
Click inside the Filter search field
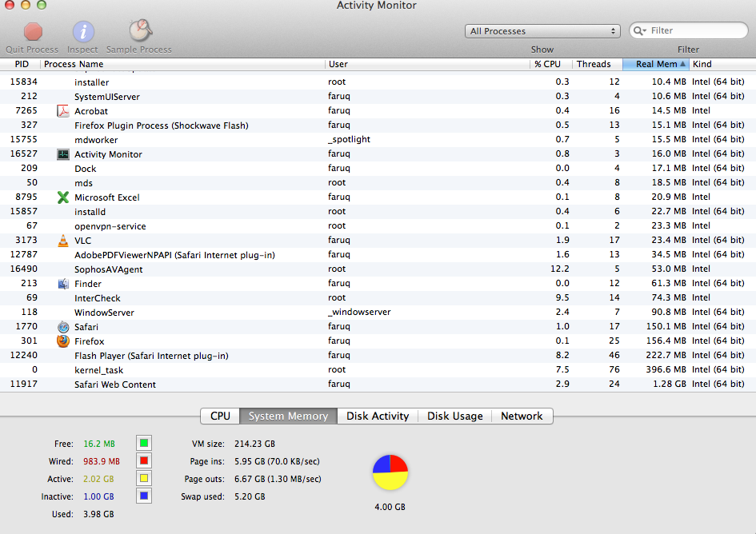[x=689, y=30]
